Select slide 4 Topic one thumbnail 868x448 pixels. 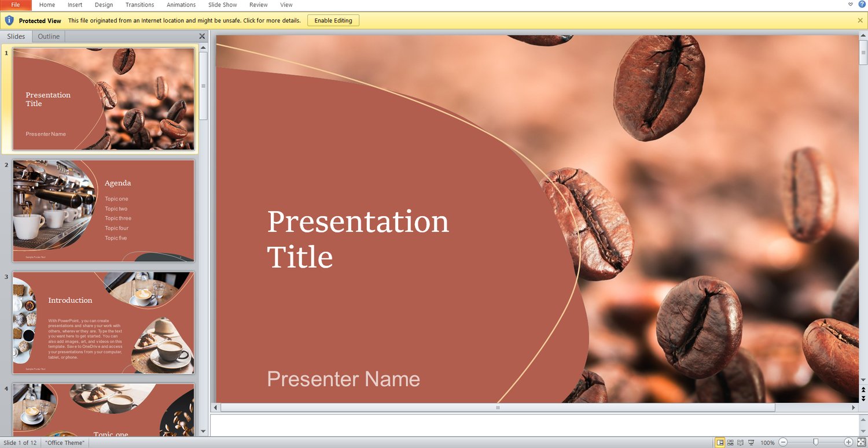coord(104,409)
